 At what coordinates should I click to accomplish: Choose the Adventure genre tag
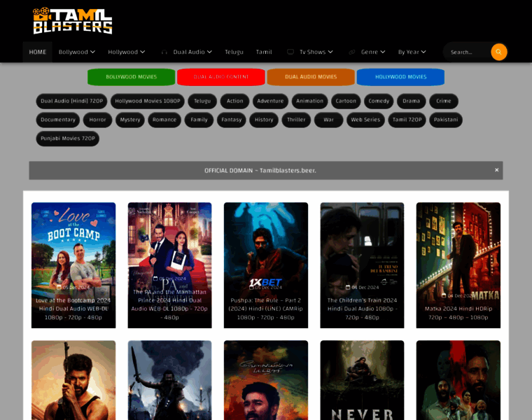[270, 101]
